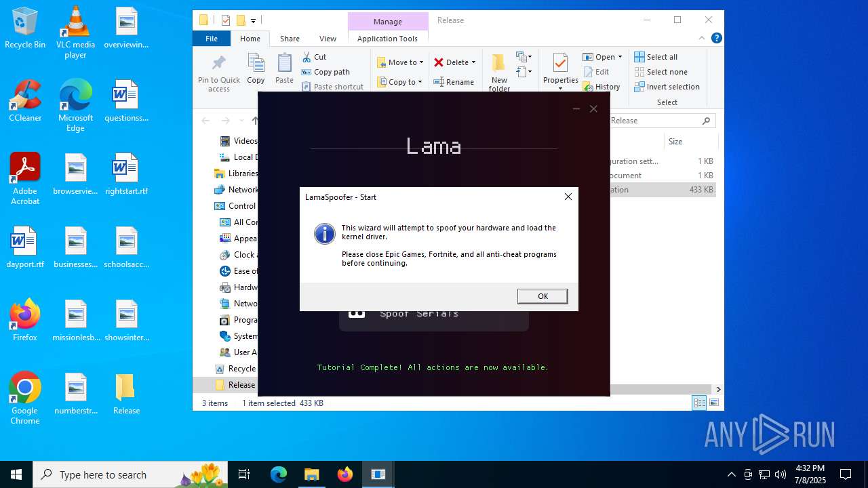The height and width of the screenshot is (488, 868).
Task: Click the taskbar search box
Action: (x=129, y=474)
